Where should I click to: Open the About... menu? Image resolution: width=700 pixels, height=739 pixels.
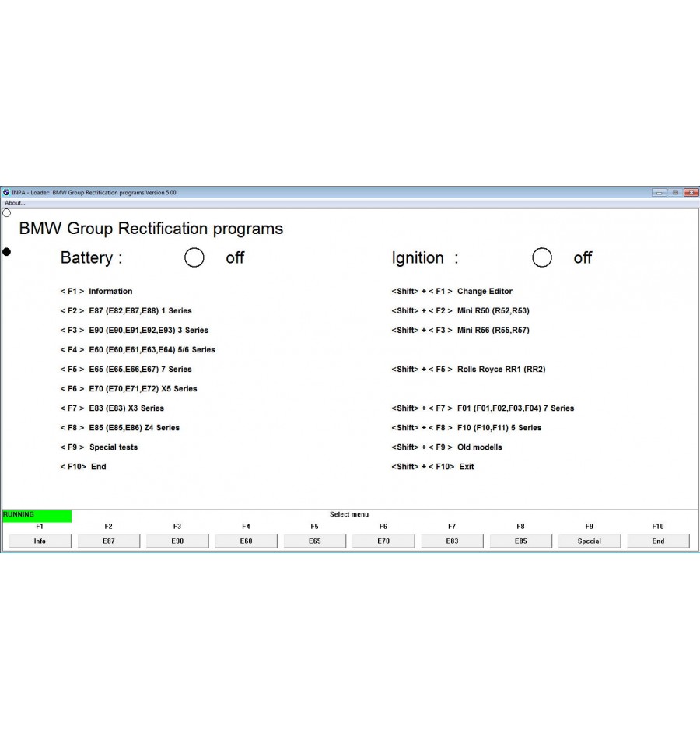click(x=15, y=203)
